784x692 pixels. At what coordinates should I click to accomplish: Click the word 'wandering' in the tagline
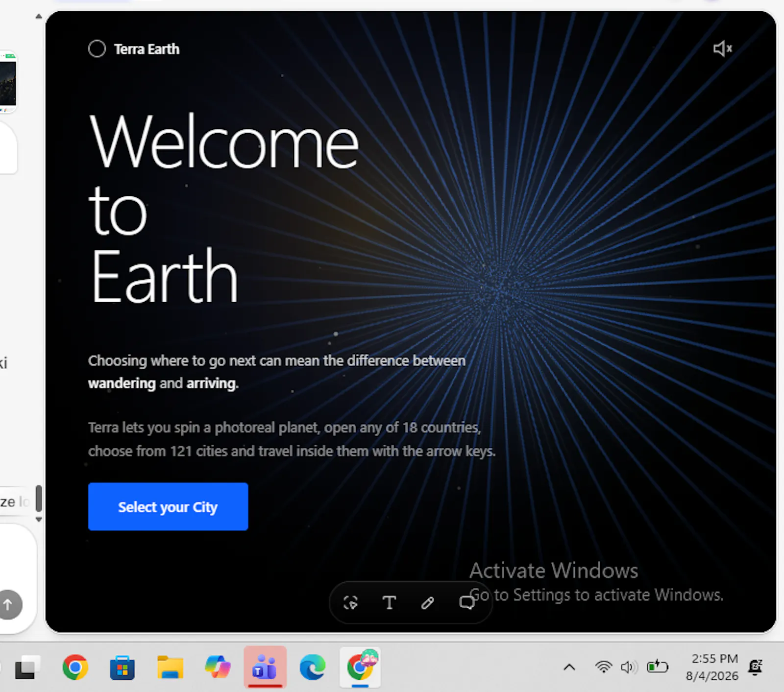122,383
